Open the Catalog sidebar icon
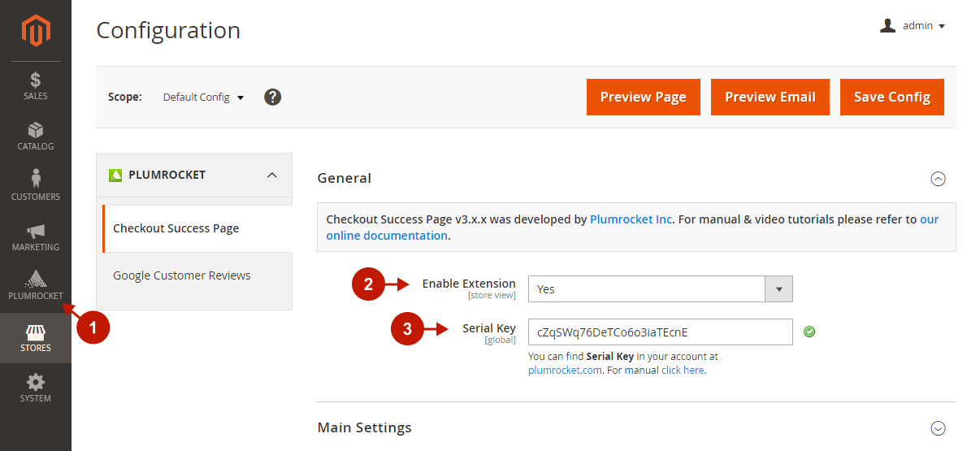This screenshot has height=451, width=980. pos(36,131)
